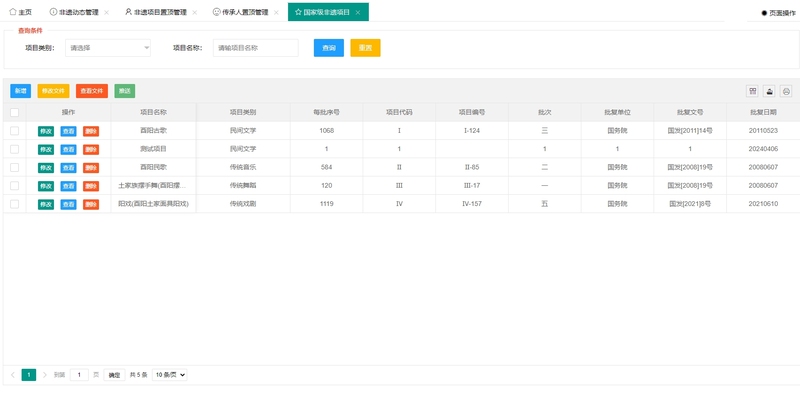The width and height of the screenshot is (800, 396).
Task: Click the 新增 button
Action: tap(20, 91)
